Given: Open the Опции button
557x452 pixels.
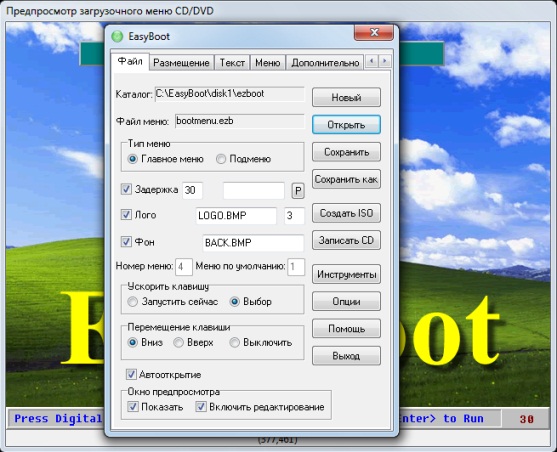Looking at the screenshot, I should coord(346,302).
